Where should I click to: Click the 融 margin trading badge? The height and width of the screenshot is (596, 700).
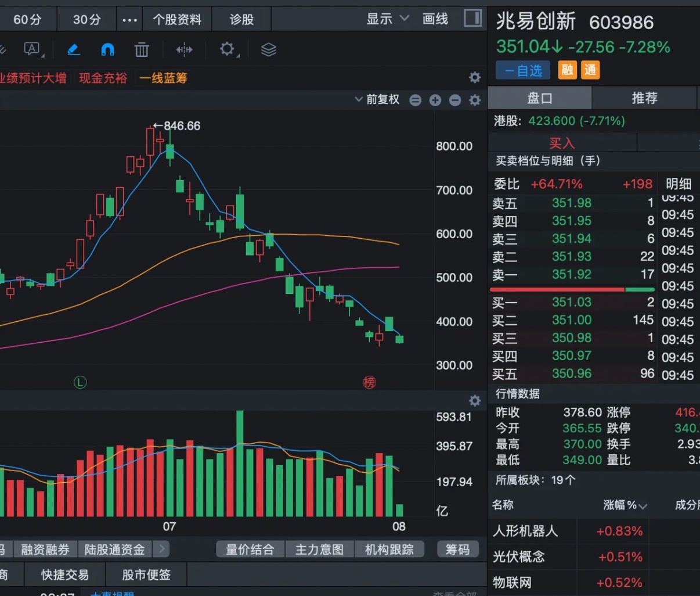point(567,70)
